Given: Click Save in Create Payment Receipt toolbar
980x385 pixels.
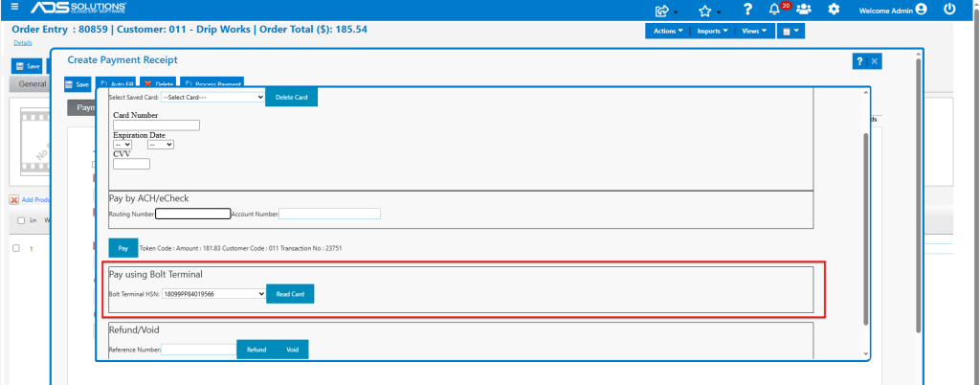Looking at the screenshot, I should point(78,84).
